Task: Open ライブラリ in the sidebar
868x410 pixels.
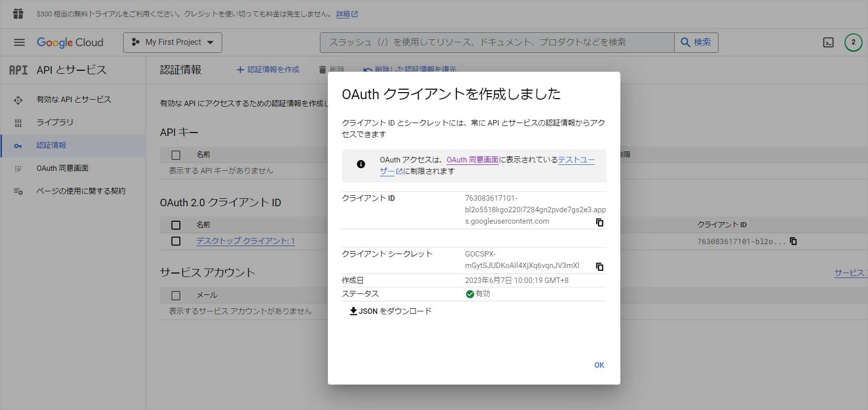Action: click(55, 122)
